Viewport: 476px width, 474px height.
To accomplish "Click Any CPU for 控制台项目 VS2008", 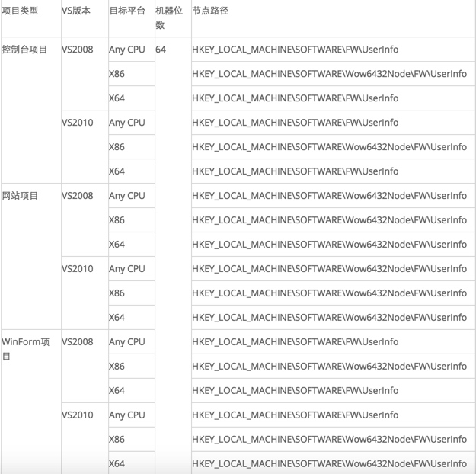I will click(132, 50).
